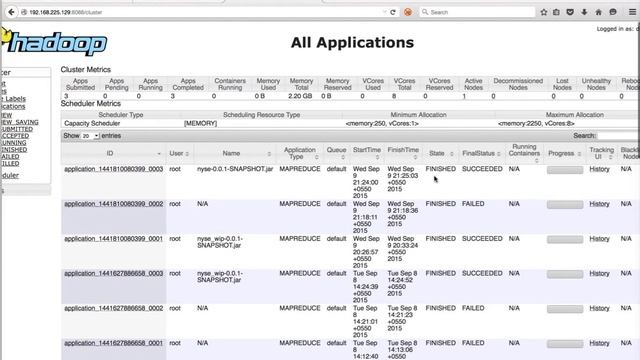640x360 pixels.
Task: Sort table by the FinalStatus column
Action: [481, 153]
